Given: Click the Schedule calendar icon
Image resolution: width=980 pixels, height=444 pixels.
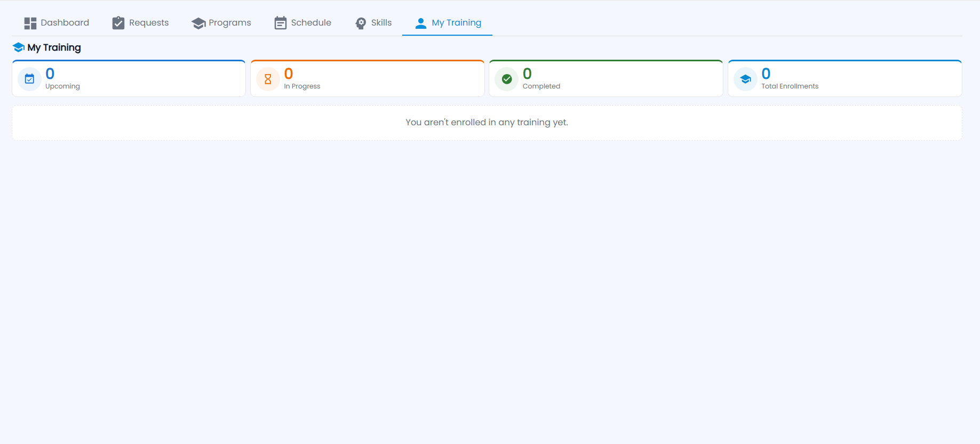Looking at the screenshot, I should [281, 23].
